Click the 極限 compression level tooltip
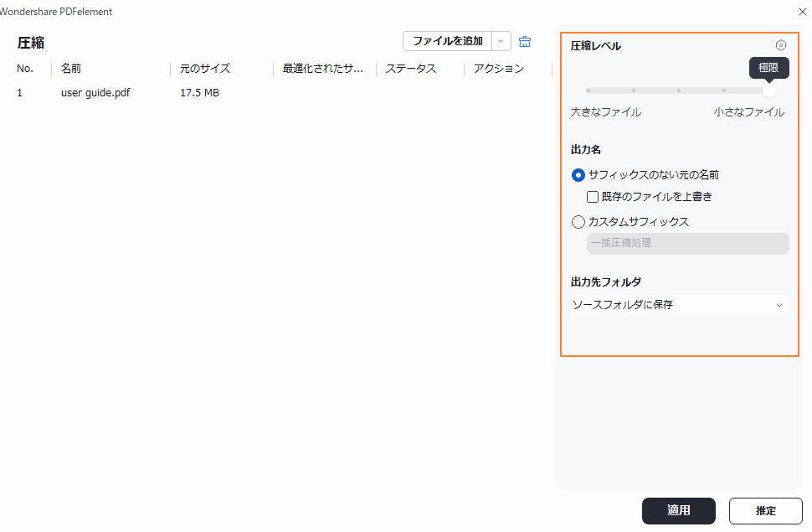Screen dimensions: 812x532 pyautogui.click(x=768, y=68)
